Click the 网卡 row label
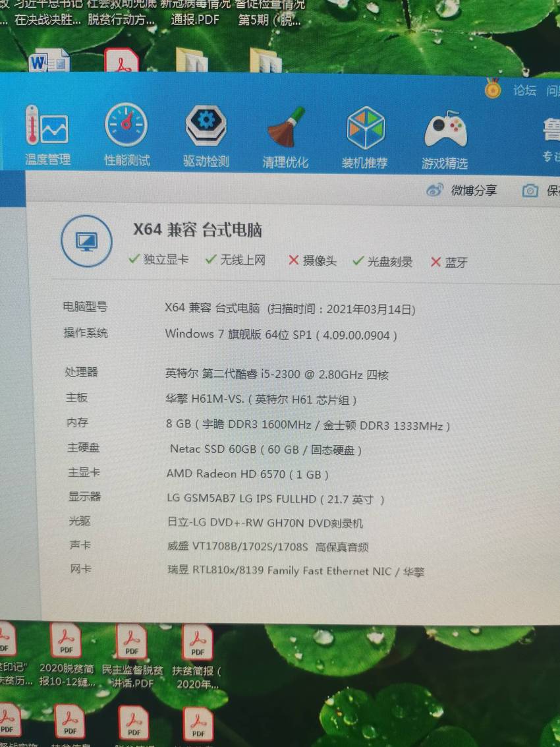The width and height of the screenshot is (560, 747). [81, 568]
